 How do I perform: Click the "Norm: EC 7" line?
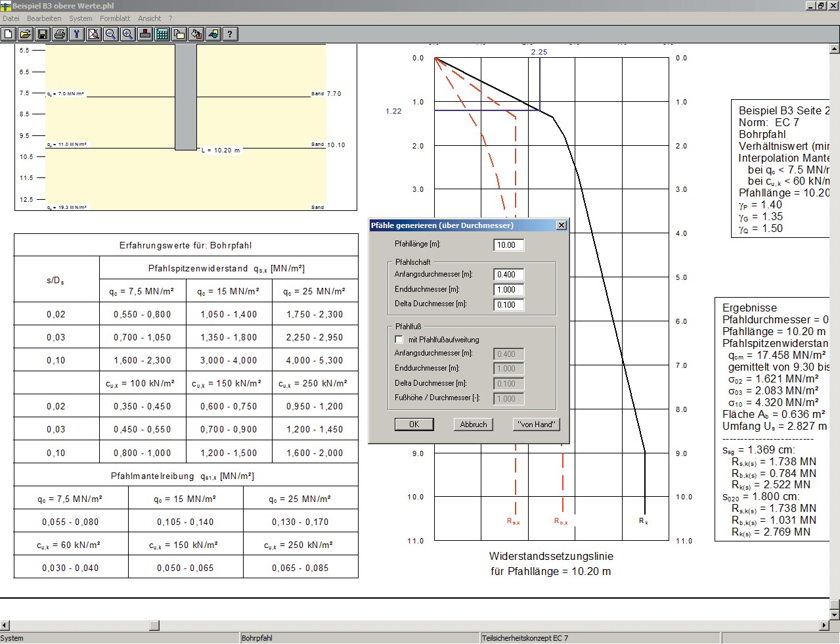click(x=769, y=122)
